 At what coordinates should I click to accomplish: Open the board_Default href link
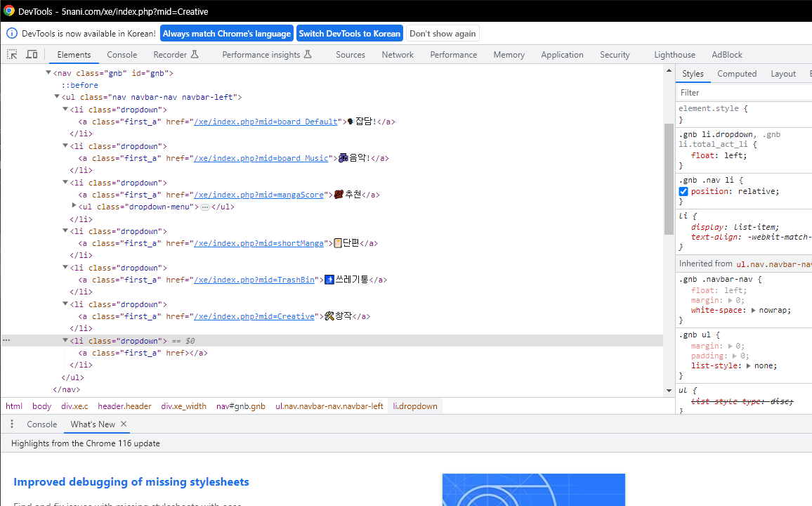(266, 122)
